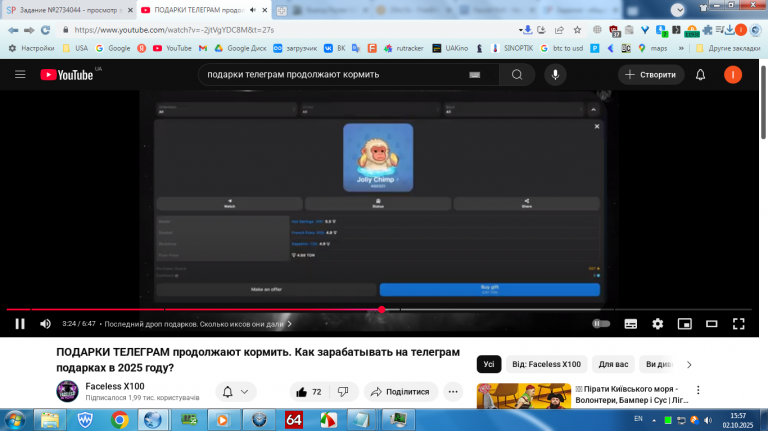The width and height of the screenshot is (768, 431).
Task: Open the red 64 app in the taskbar
Action: coord(293,420)
